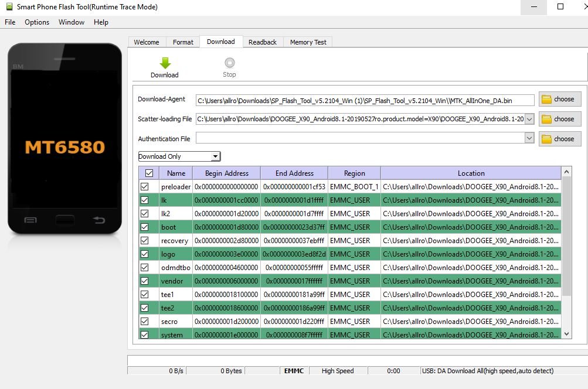Screen dimensions: 588x389
Task: Click the Download-Agent path field
Action: (x=365, y=100)
